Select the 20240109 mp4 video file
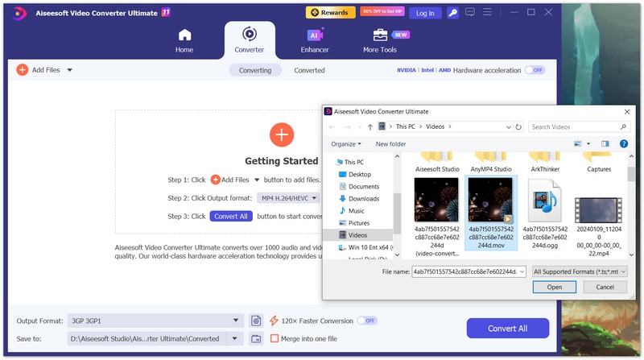Screen dimensions: 644x360 coord(599,227)
